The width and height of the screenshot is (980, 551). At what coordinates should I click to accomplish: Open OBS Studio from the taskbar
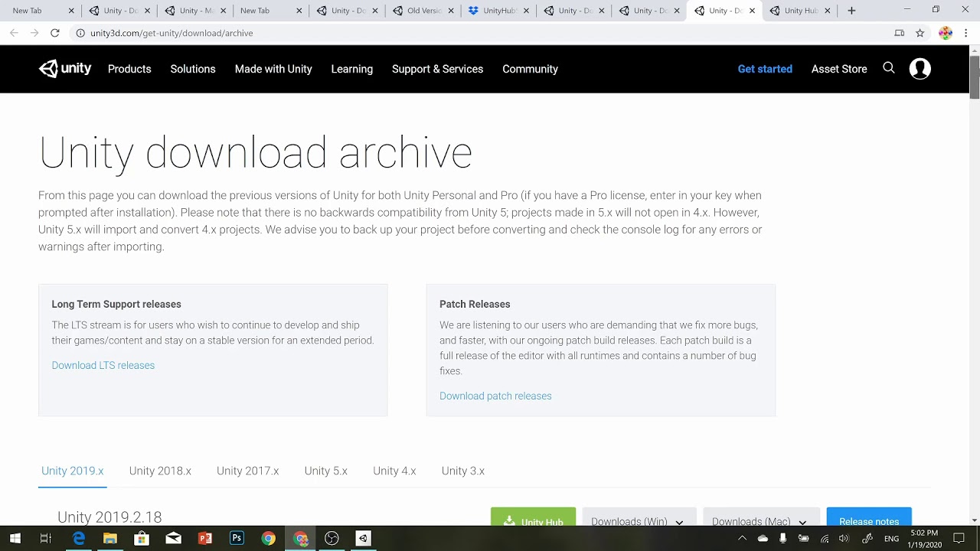point(332,538)
